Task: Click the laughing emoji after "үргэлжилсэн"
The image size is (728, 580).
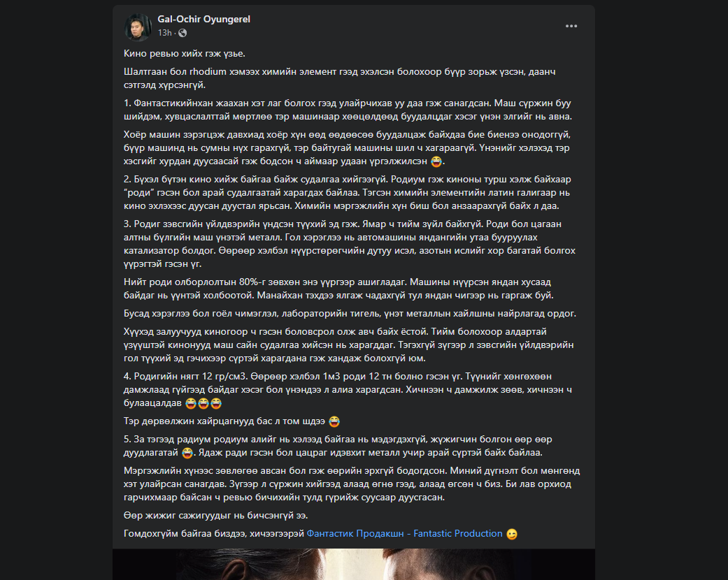Action: tap(436, 161)
